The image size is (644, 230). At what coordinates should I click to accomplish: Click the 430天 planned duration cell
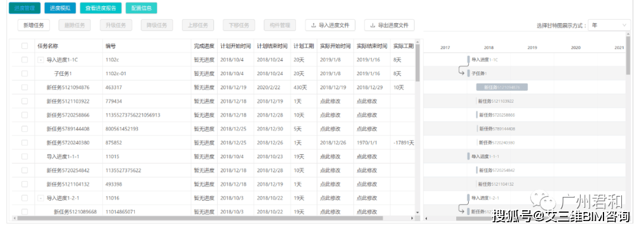click(x=300, y=87)
